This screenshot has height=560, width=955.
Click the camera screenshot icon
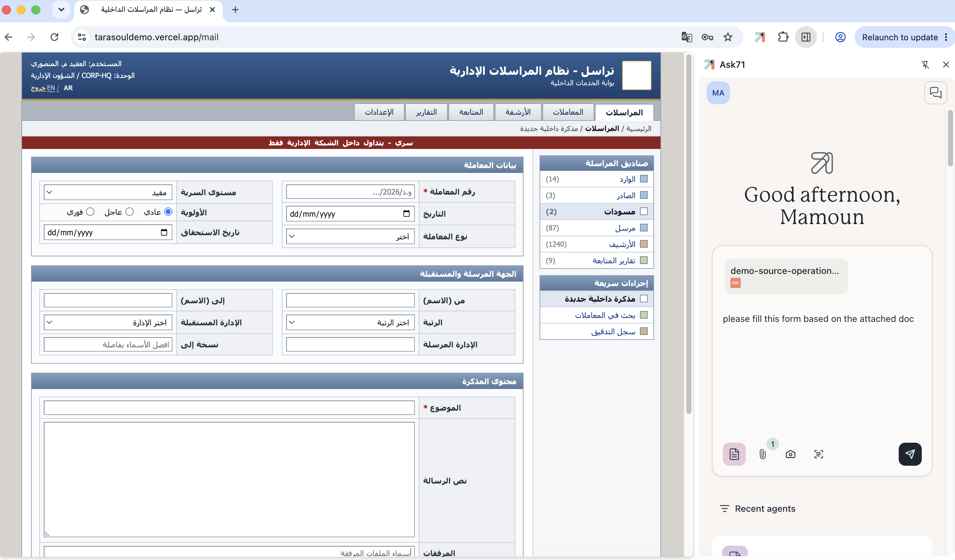(791, 454)
